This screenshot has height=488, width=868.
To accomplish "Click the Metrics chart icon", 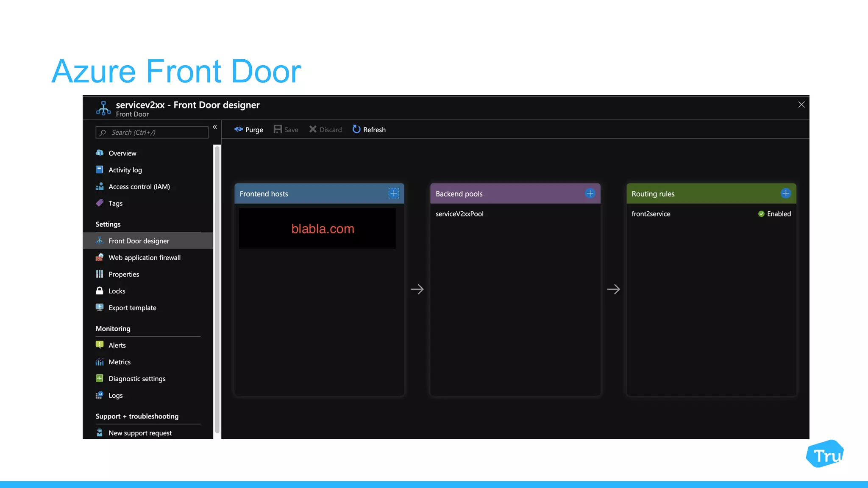I will point(100,362).
